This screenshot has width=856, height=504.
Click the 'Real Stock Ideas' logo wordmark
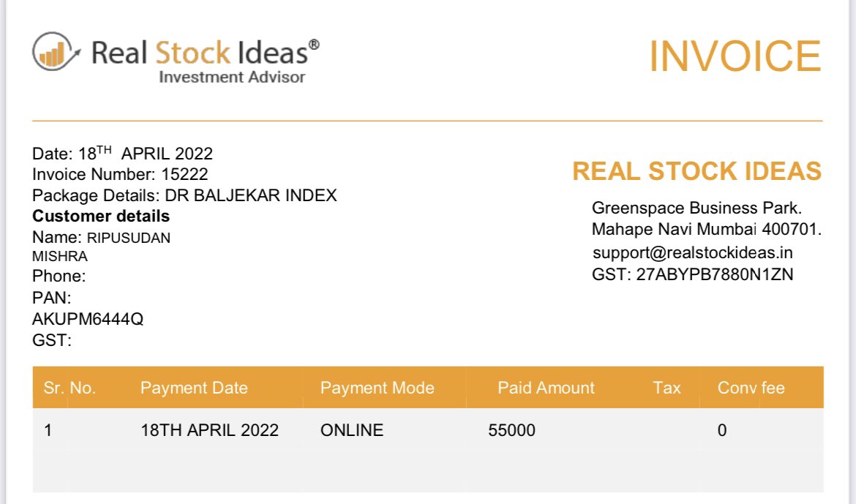click(x=206, y=53)
